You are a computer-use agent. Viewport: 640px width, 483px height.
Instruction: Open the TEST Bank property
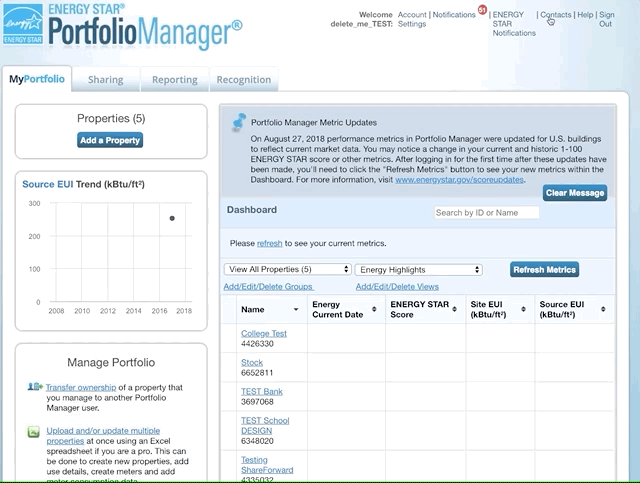click(262, 391)
